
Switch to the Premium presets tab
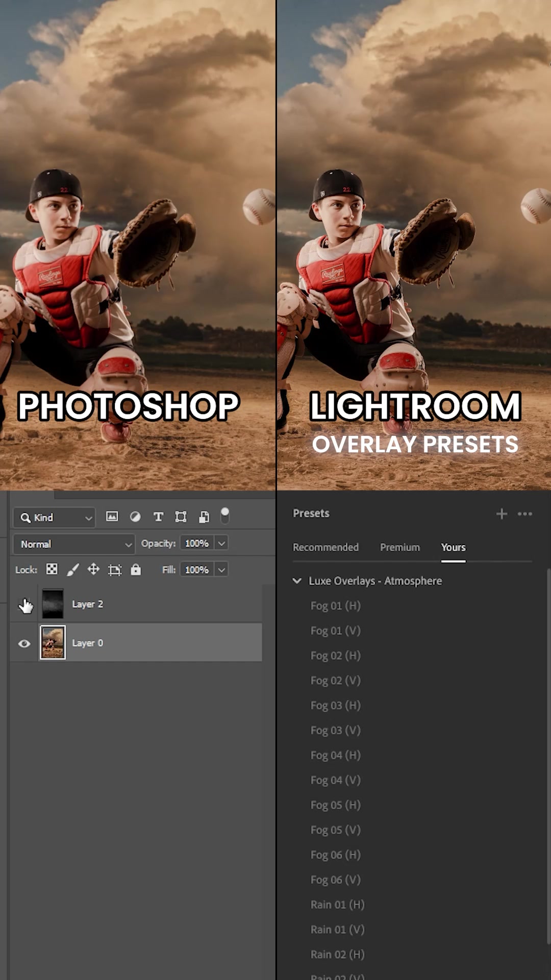point(400,547)
